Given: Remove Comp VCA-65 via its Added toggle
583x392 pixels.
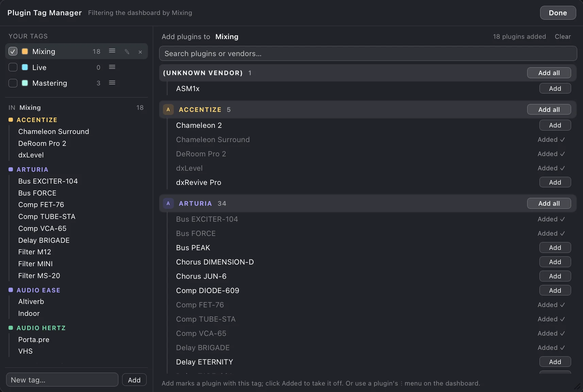Looking at the screenshot, I should pyautogui.click(x=551, y=333).
